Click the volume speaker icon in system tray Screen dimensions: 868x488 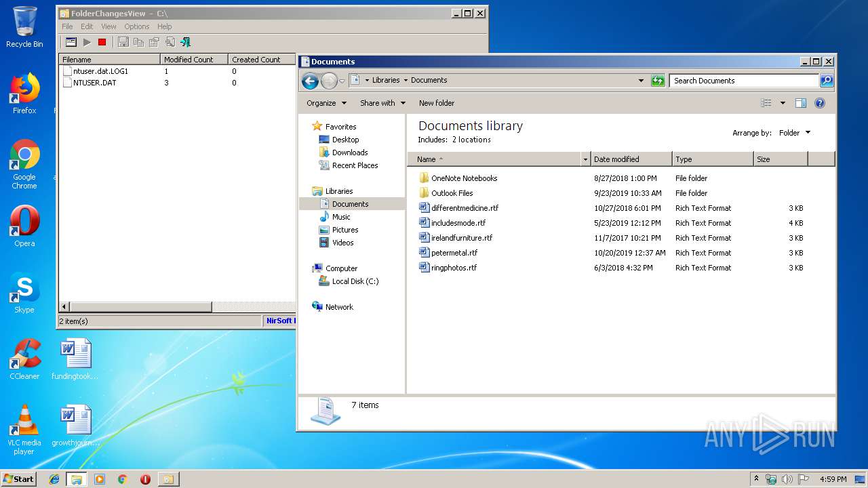(x=787, y=479)
